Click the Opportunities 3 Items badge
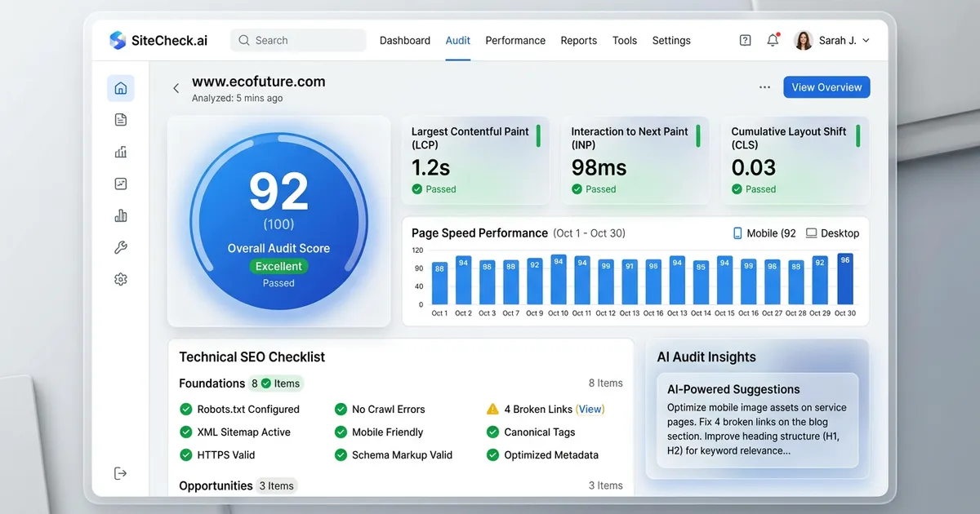 (277, 485)
